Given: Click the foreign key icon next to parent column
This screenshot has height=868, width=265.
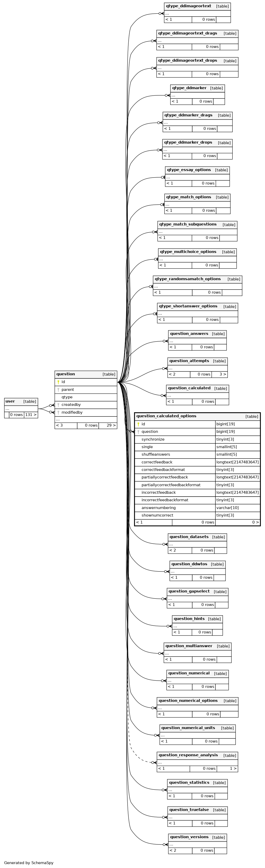Looking at the screenshot, I should tap(58, 390).
